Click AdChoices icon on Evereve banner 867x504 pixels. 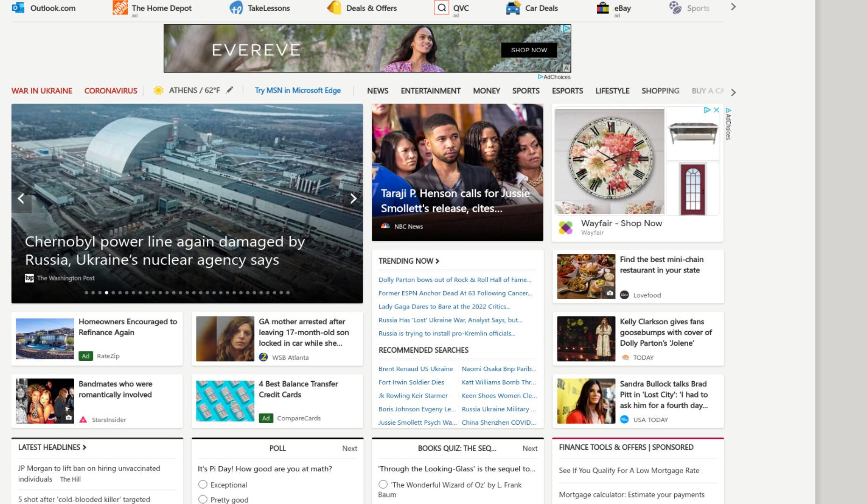[x=566, y=28]
